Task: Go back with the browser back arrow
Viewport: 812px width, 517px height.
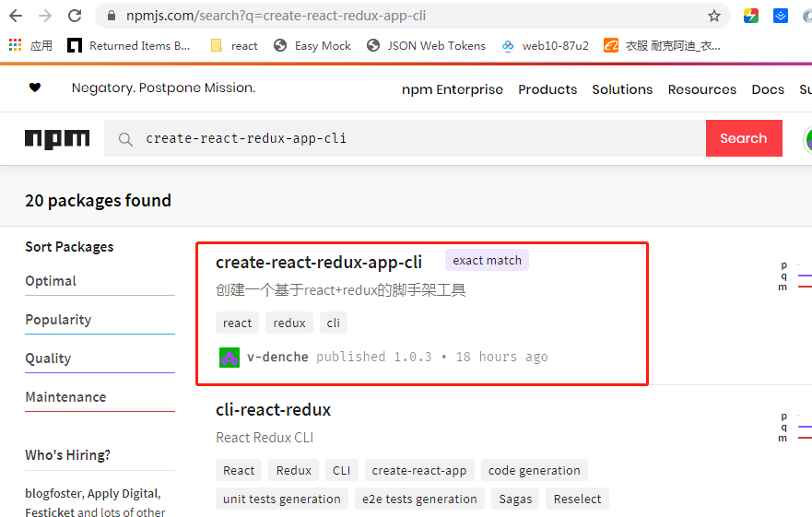Action: pyautogui.click(x=16, y=16)
